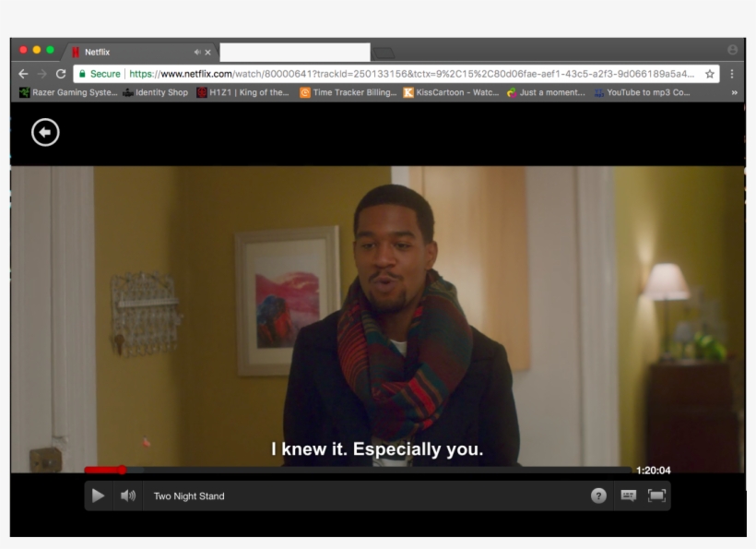Open the player help question mark
The width and height of the screenshot is (756, 549).
[x=598, y=495]
